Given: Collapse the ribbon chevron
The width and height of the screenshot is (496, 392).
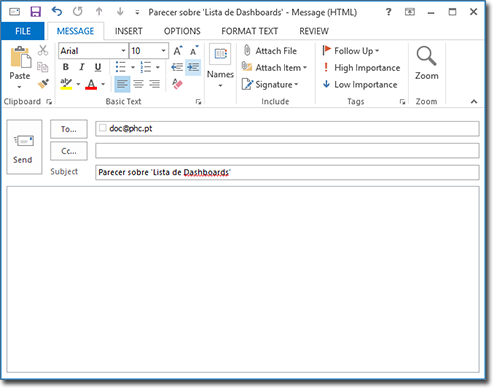Looking at the screenshot, I should click(474, 102).
